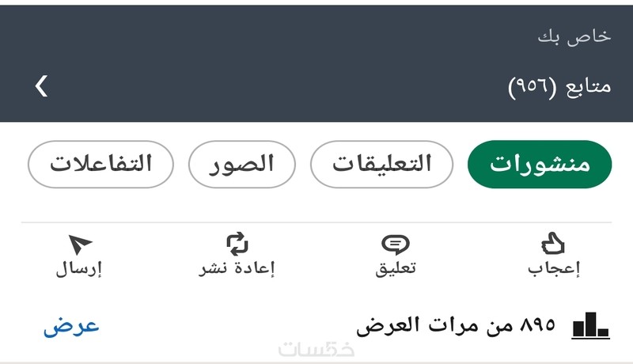Click the follower count (٩٥٦)

(533, 85)
